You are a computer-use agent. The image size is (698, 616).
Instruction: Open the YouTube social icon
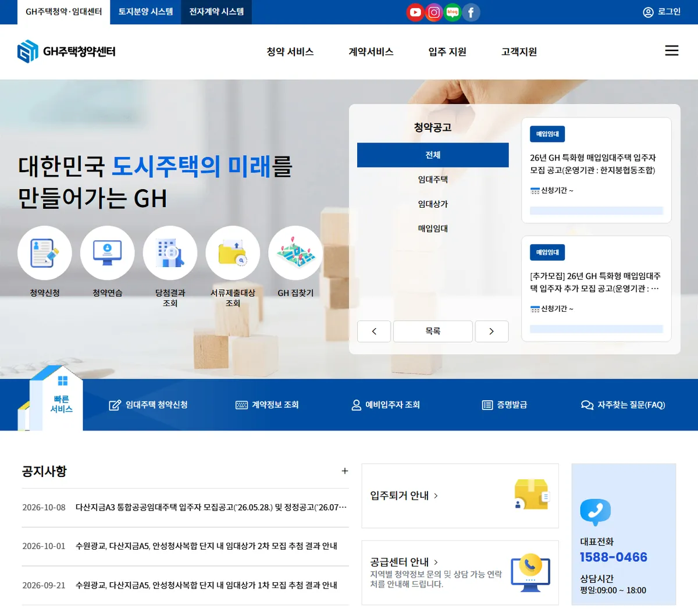(415, 12)
